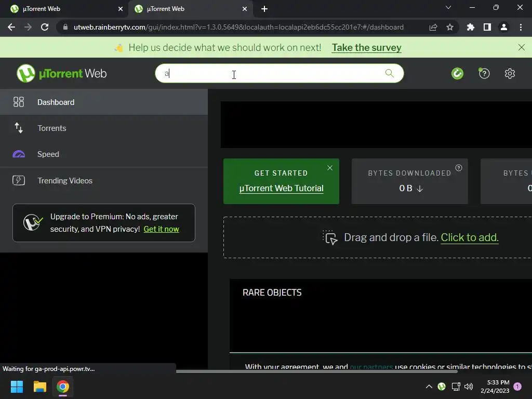This screenshot has height=399, width=532.
Task: Open the settings gear icon
Action: click(510, 73)
